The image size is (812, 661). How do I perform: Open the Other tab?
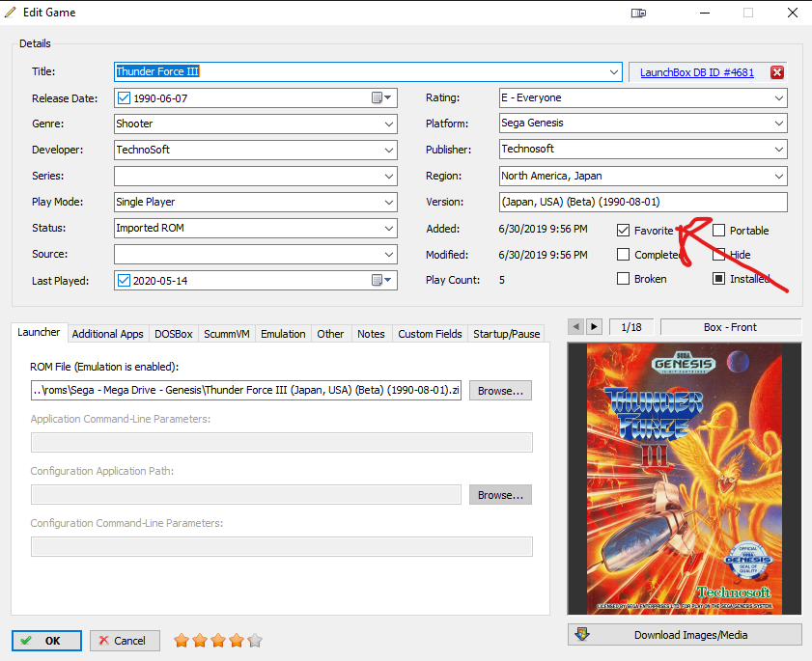pyautogui.click(x=330, y=334)
